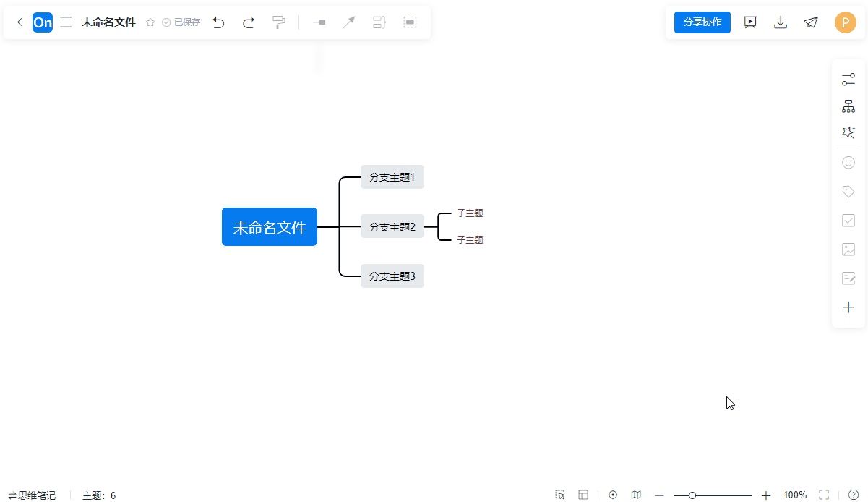This screenshot has height=502, width=868.
Task: Select the 分支主题2 node
Action: (x=392, y=226)
